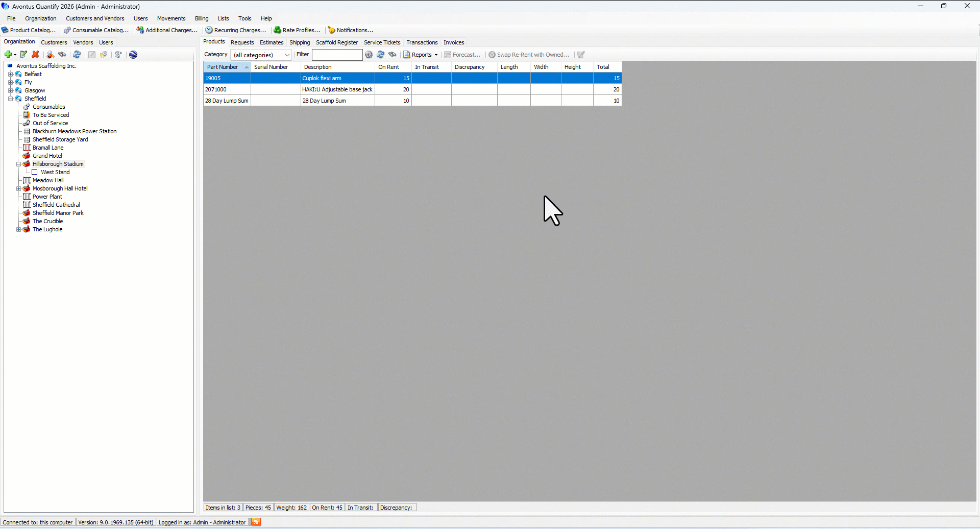Select The Crucible job site

(48, 221)
